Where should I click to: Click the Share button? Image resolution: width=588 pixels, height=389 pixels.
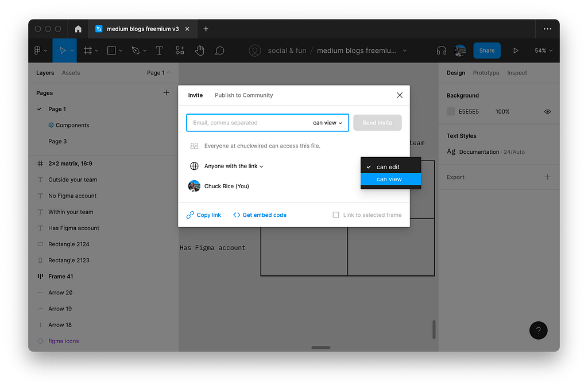coord(487,50)
